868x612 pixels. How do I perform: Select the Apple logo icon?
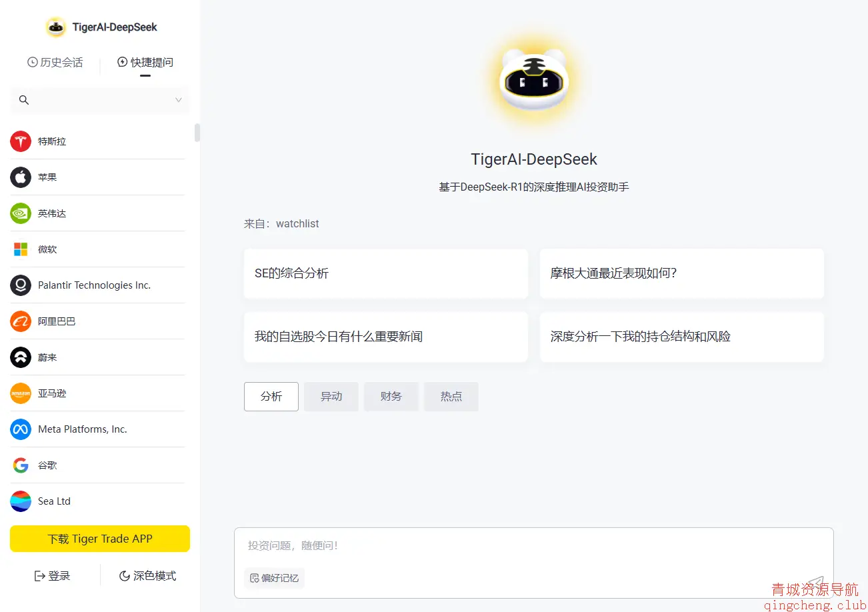(x=21, y=177)
